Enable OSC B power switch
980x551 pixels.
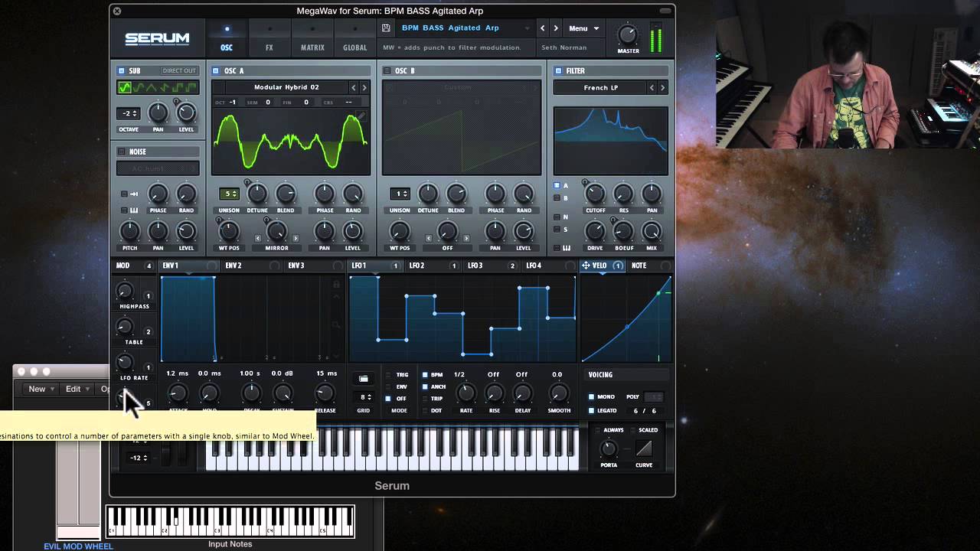[x=387, y=70]
